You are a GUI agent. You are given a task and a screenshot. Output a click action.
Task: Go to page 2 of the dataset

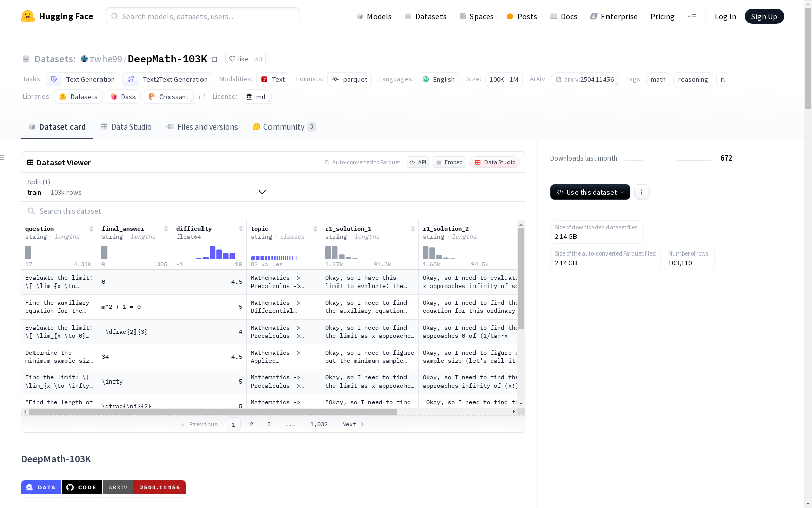[x=251, y=424]
